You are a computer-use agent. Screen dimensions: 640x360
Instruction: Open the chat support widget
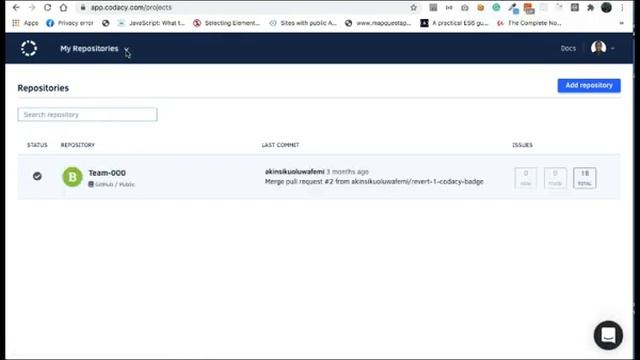608,335
